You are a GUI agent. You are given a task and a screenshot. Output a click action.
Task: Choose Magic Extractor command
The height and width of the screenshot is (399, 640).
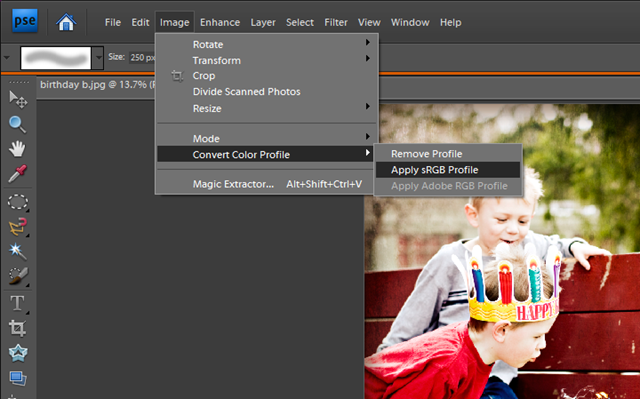[x=266, y=184]
